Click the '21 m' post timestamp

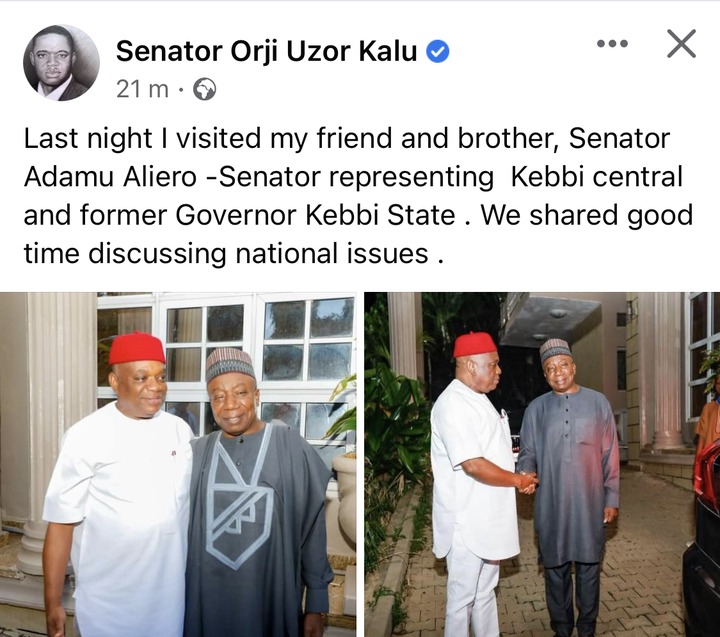tap(142, 89)
